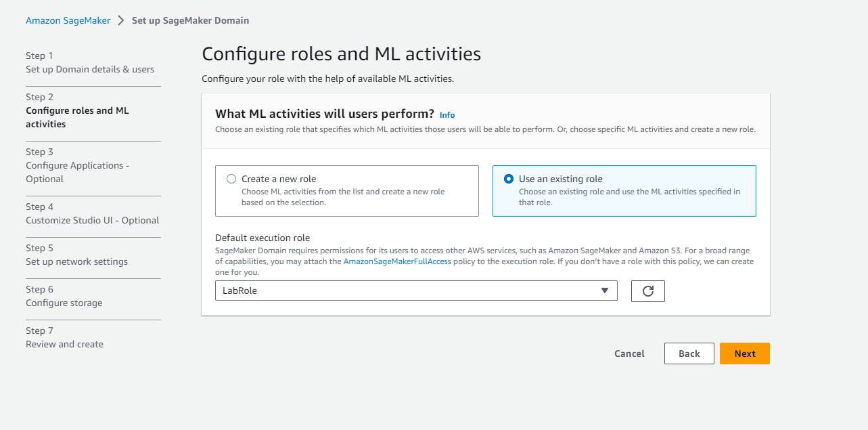Image resolution: width=868 pixels, height=430 pixels.
Task: Jump to Step 7 Review and create
Action: [64, 337]
